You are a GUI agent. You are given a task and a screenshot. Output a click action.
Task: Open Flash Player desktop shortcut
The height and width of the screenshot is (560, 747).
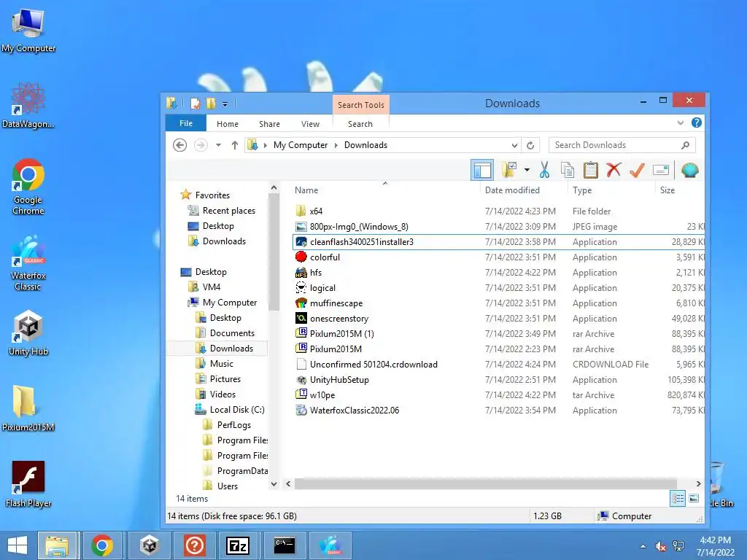pos(28,484)
